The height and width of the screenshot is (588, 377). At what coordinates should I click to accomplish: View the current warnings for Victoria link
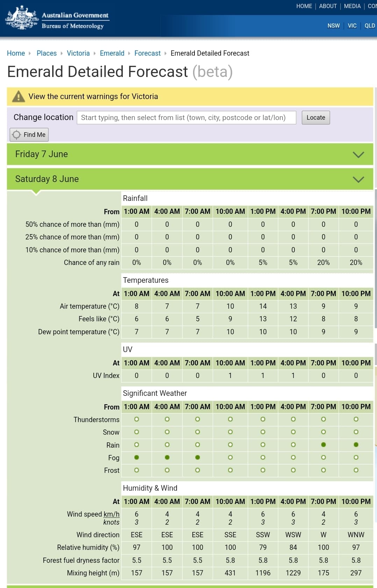[93, 97]
